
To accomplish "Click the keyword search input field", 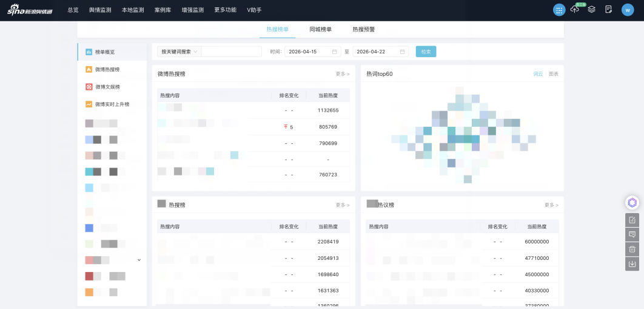I will coord(231,52).
